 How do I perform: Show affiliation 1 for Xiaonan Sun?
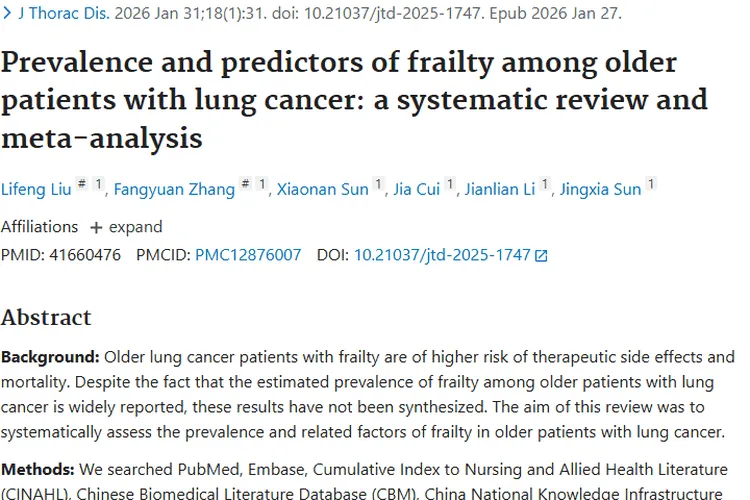(379, 184)
